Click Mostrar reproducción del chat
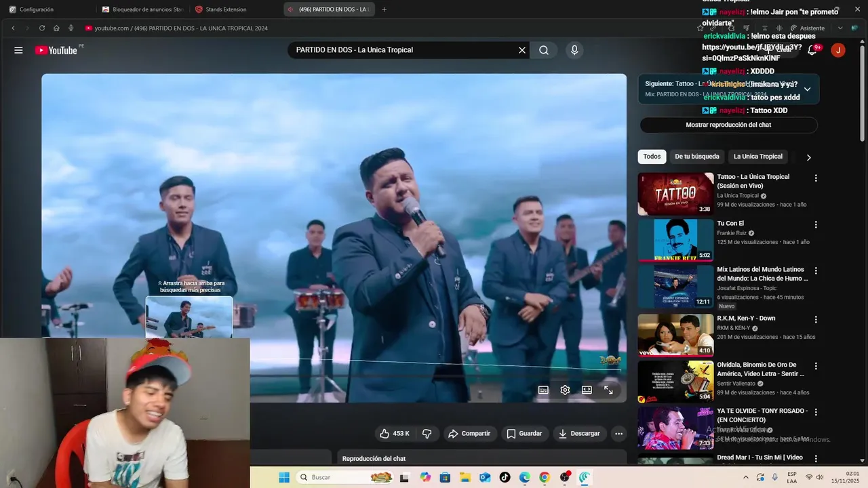This screenshot has height=488, width=868. tap(728, 125)
